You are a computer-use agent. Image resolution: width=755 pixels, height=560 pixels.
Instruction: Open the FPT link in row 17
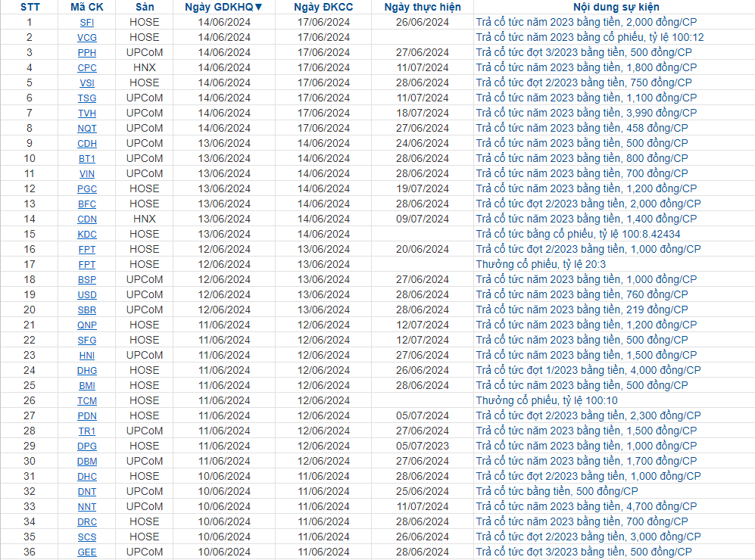click(86, 265)
